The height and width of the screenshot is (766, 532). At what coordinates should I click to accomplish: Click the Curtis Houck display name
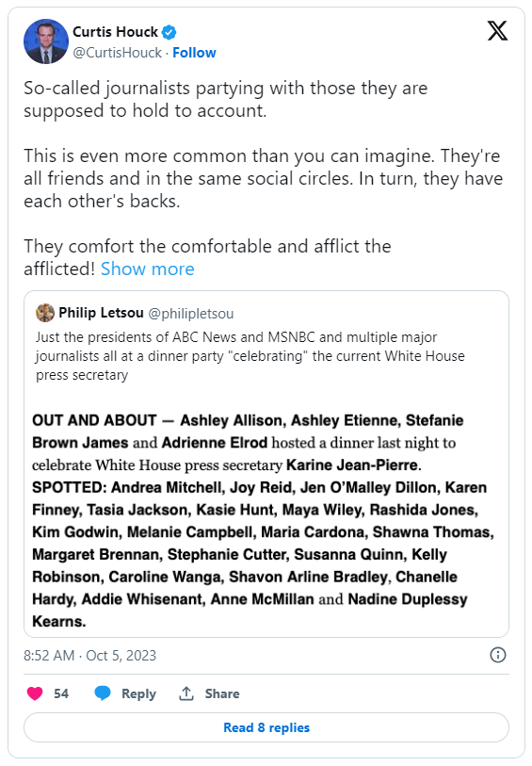(x=115, y=32)
